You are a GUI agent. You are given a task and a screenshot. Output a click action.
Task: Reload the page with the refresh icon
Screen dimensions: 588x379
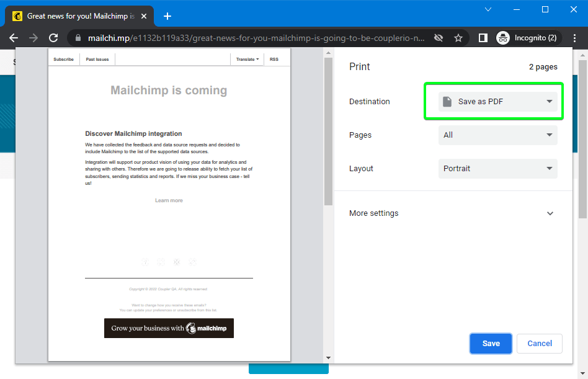(x=53, y=38)
